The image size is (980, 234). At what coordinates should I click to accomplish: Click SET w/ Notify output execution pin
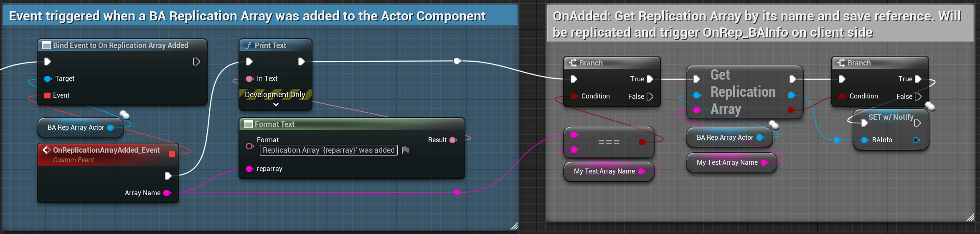coord(917,123)
